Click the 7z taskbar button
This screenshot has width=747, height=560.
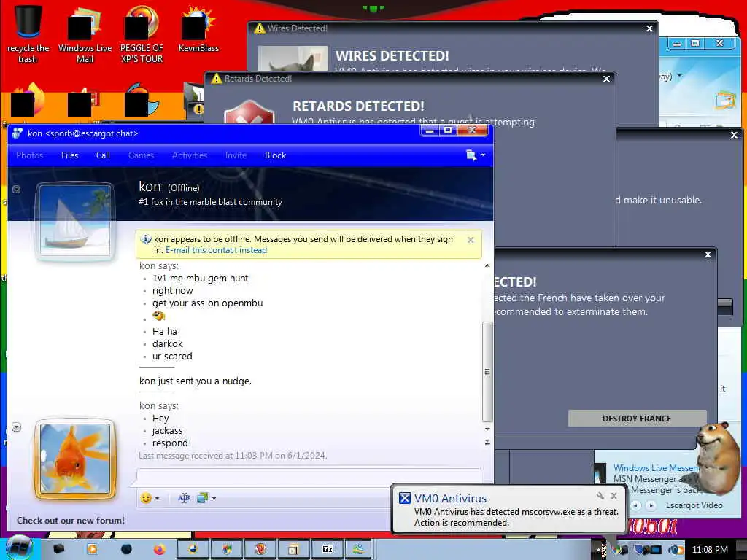pos(327,550)
